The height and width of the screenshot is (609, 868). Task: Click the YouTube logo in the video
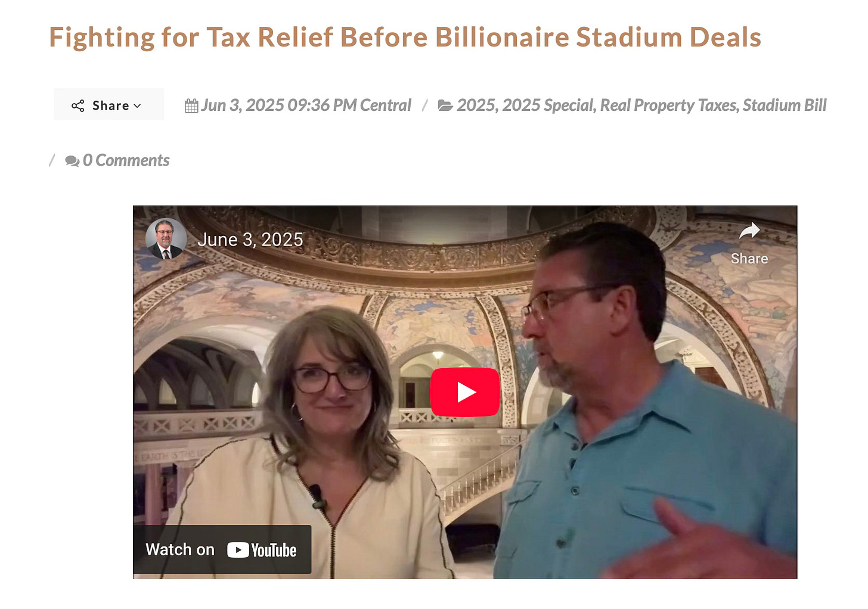[x=262, y=550]
